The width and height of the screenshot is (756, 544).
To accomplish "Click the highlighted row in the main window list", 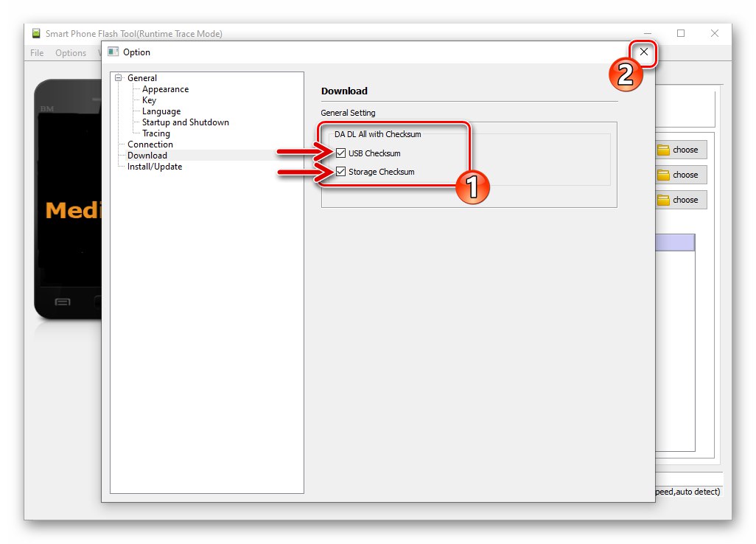I will (675, 243).
